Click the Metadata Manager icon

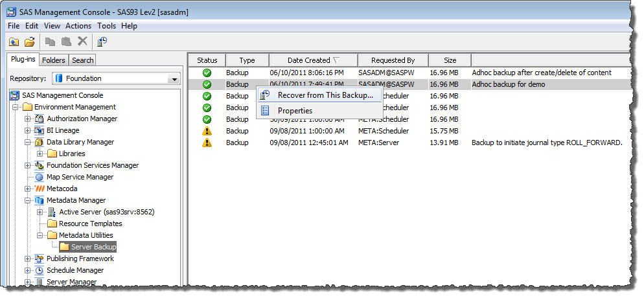point(40,200)
